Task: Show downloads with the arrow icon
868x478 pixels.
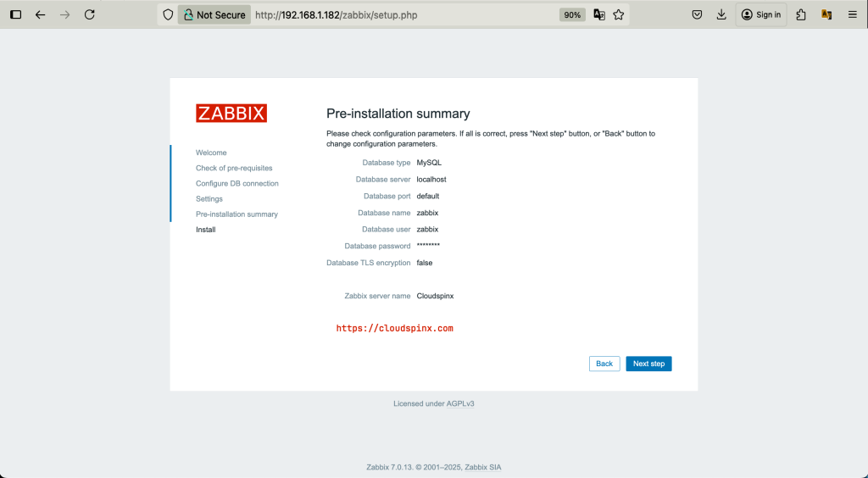Action: [721, 15]
